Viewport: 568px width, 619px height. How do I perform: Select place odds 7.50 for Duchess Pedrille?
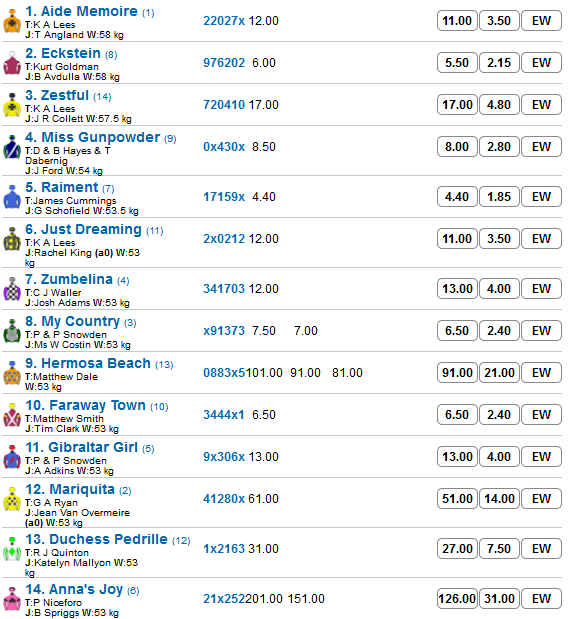[499, 549]
